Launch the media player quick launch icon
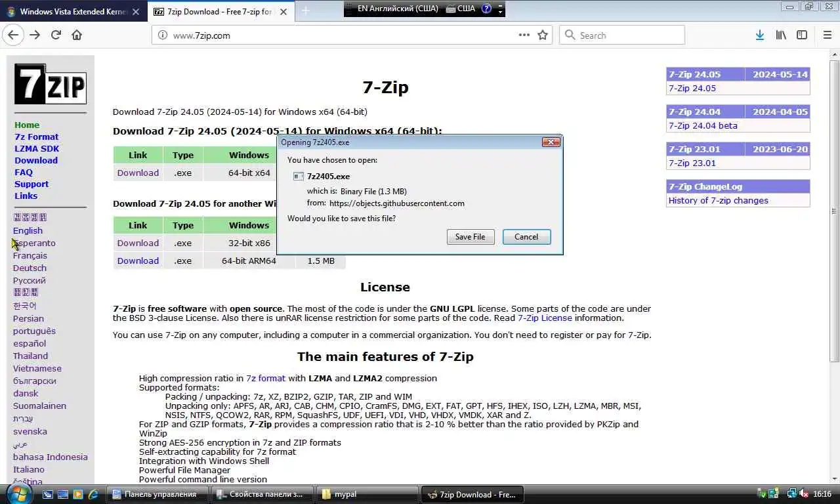 [x=78, y=494]
